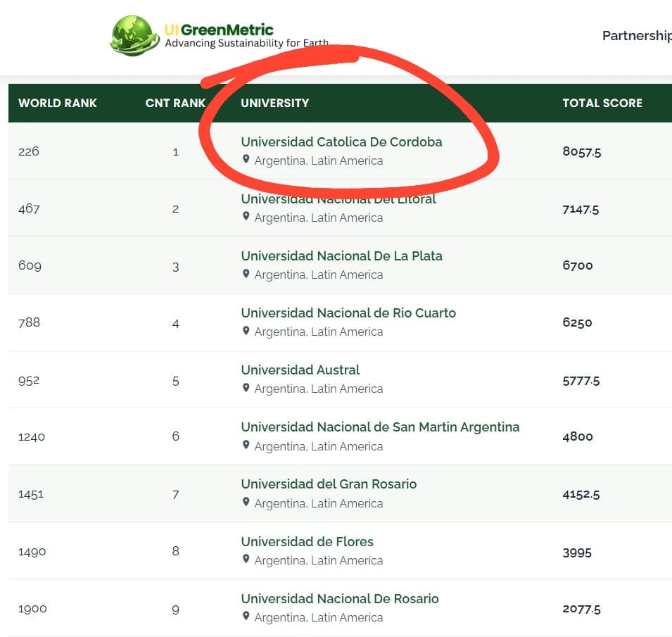
Task: Select the world rank value 1451
Action: point(31,494)
